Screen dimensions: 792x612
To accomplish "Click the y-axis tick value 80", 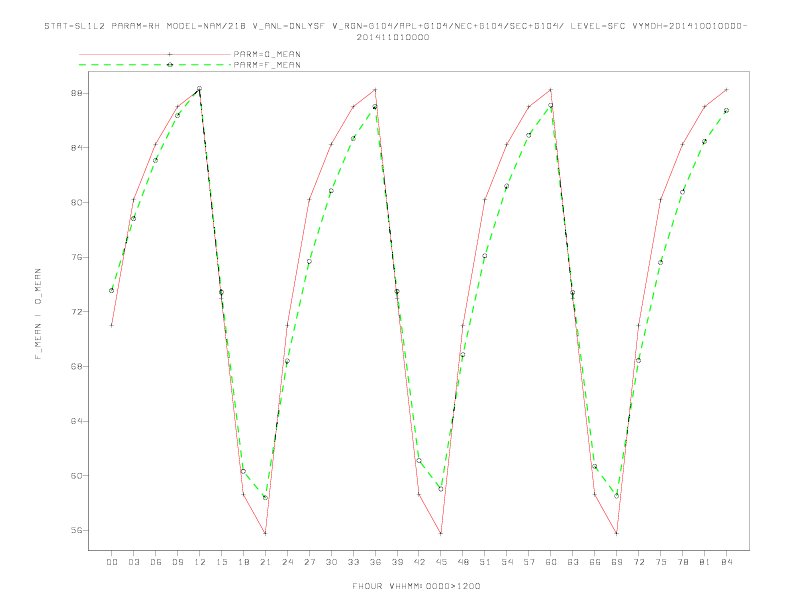I will (x=76, y=202).
